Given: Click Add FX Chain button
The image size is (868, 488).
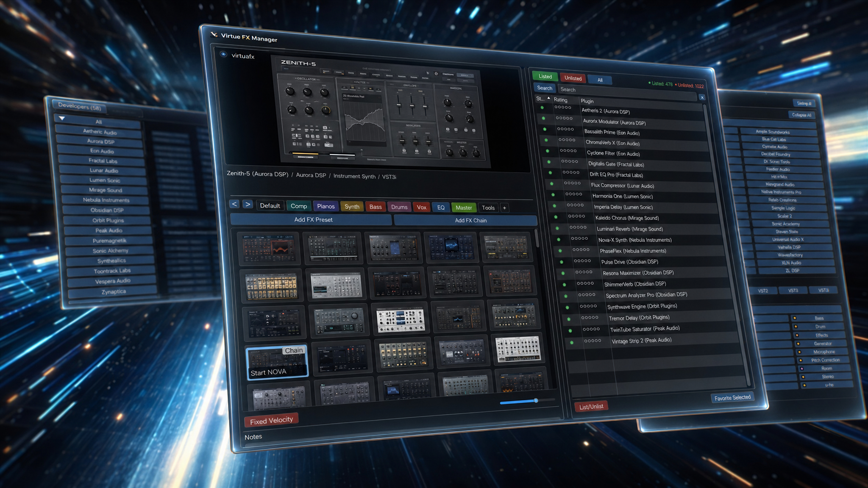Looking at the screenshot, I should click(x=466, y=220).
